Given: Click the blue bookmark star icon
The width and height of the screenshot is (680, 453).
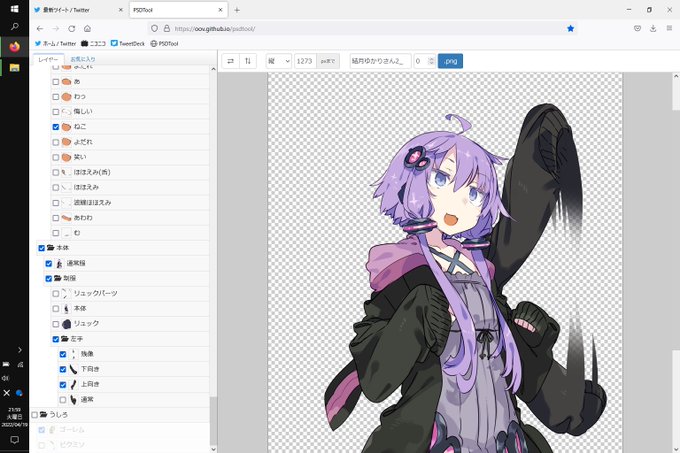Looking at the screenshot, I should (570, 29).
